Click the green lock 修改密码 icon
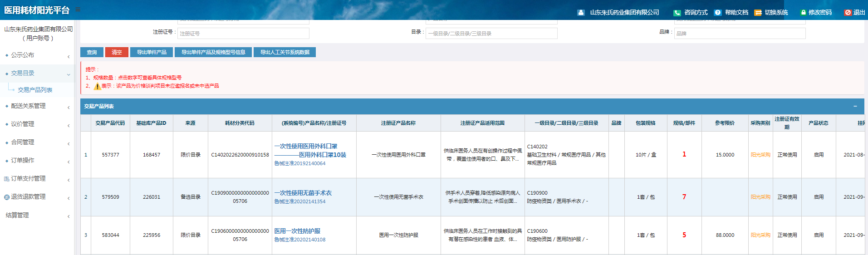 803,13
